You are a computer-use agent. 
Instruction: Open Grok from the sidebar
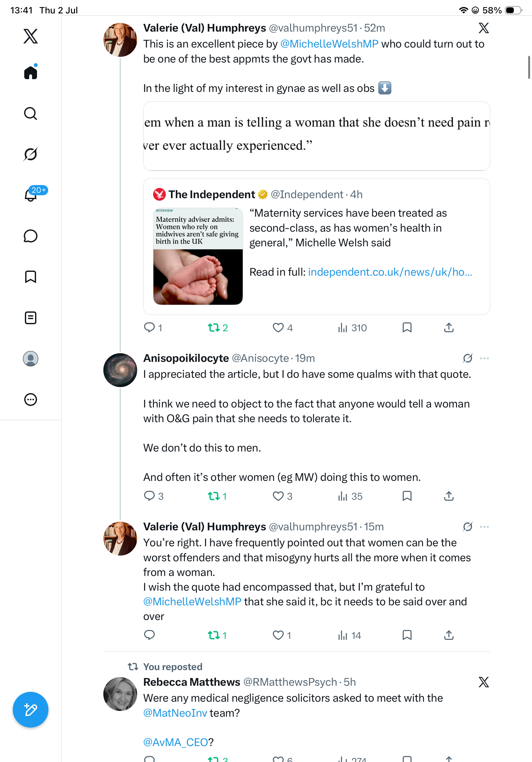[31, 154]
